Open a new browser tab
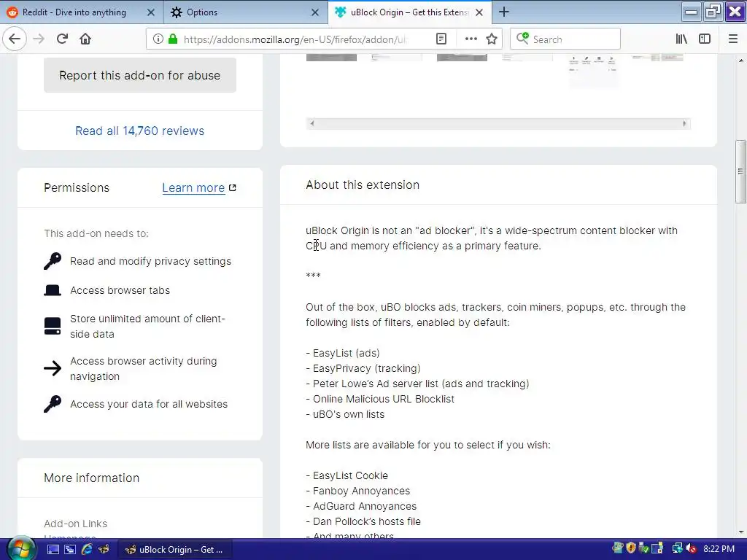 click(x=503, y=12)
